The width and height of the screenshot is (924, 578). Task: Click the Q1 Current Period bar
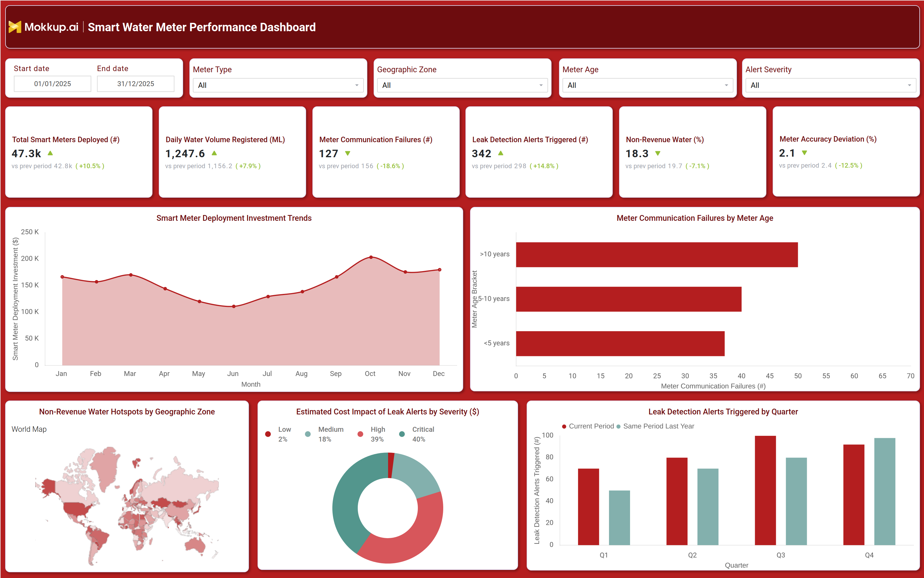click(588, 507)
